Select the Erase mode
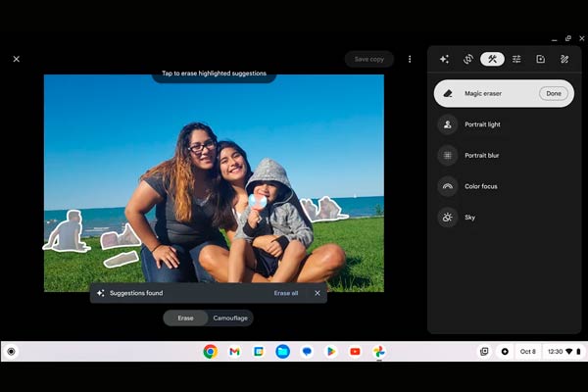The height and width of the screenshot is (392, 588). [x=185, y=318]
